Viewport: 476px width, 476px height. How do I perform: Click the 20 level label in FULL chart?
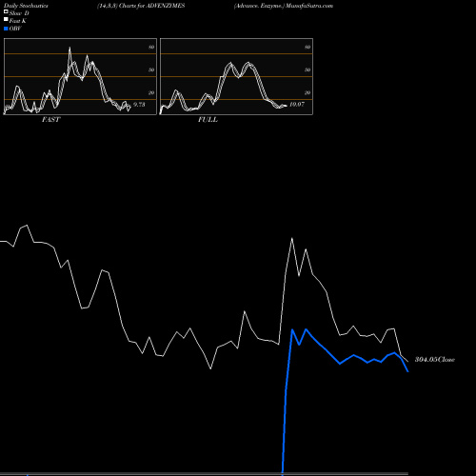(x=307, y=92)
